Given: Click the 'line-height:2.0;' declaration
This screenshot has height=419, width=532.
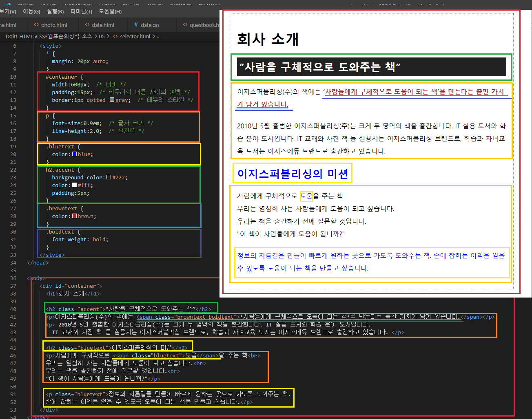Looking at the screenshot, I should (x=77, y=131).
